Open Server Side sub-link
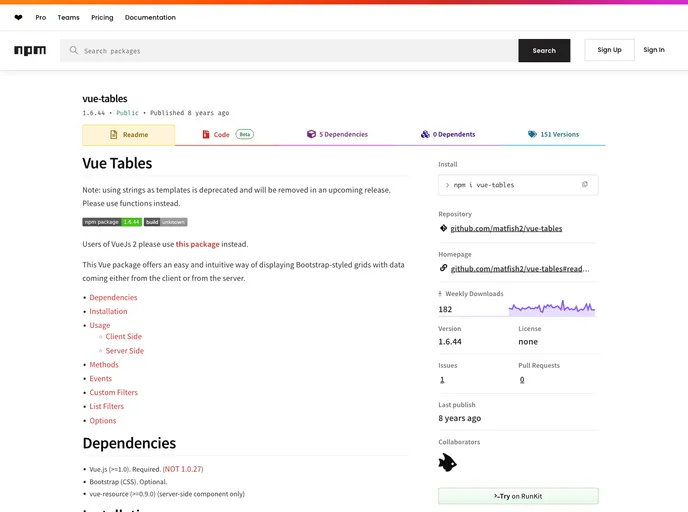Screen dimensions: 688x512 pyautogui.click(x=125, y=351)
